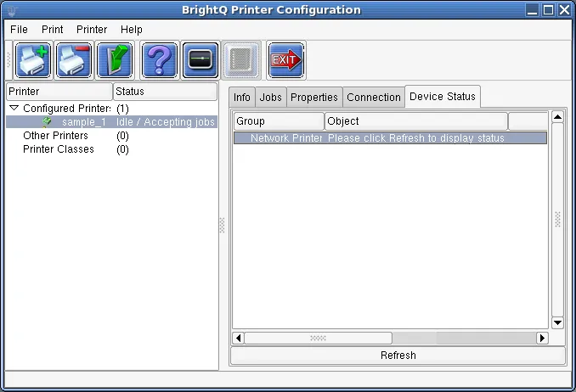Click the splitter handle between panes

click(x=222, y=226)
